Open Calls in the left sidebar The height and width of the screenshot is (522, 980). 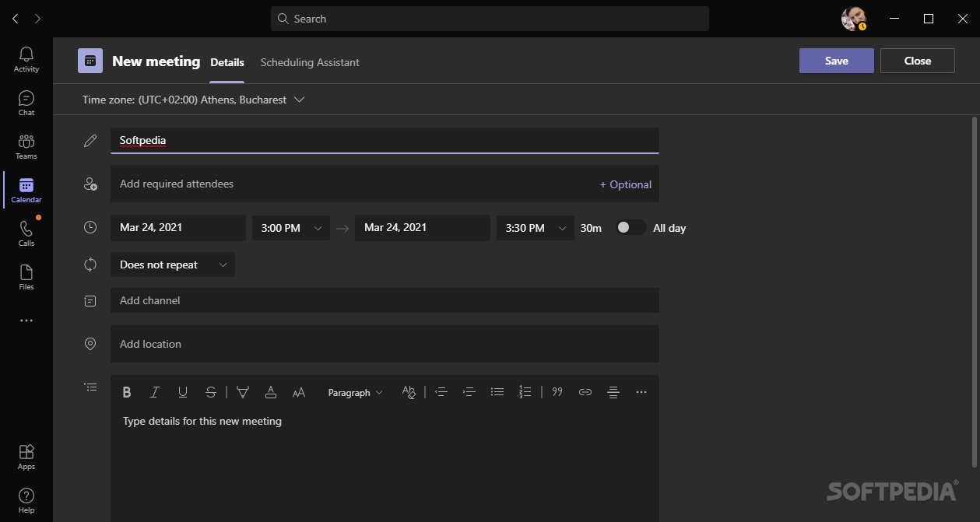[x=26, y=233]
